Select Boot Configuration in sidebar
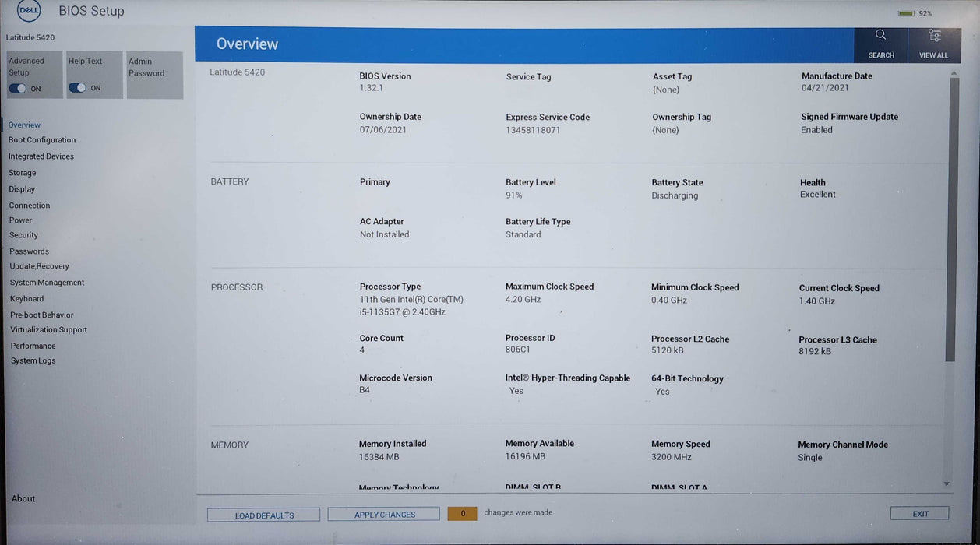 pos(42,139)
